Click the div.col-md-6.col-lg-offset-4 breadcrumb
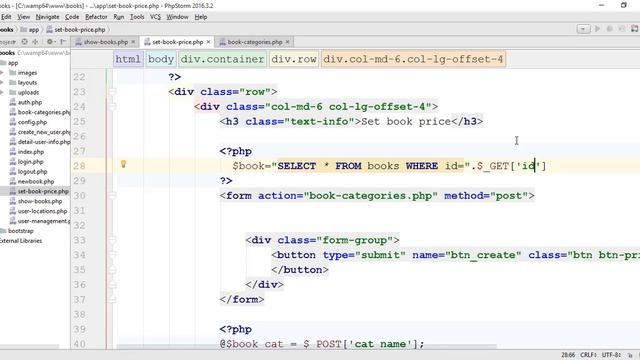The width and height of the screenshot is (640, 360). 413,59
